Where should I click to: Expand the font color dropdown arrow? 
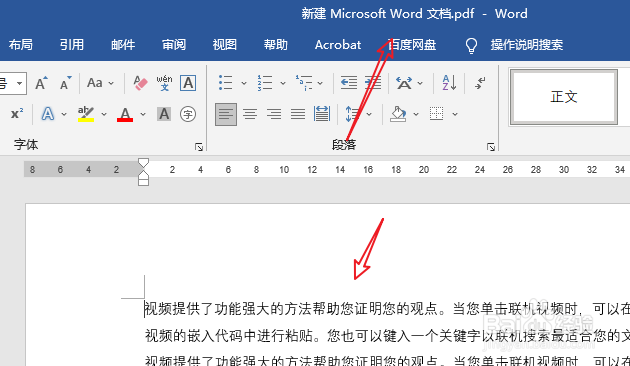(x=143, y=115)
